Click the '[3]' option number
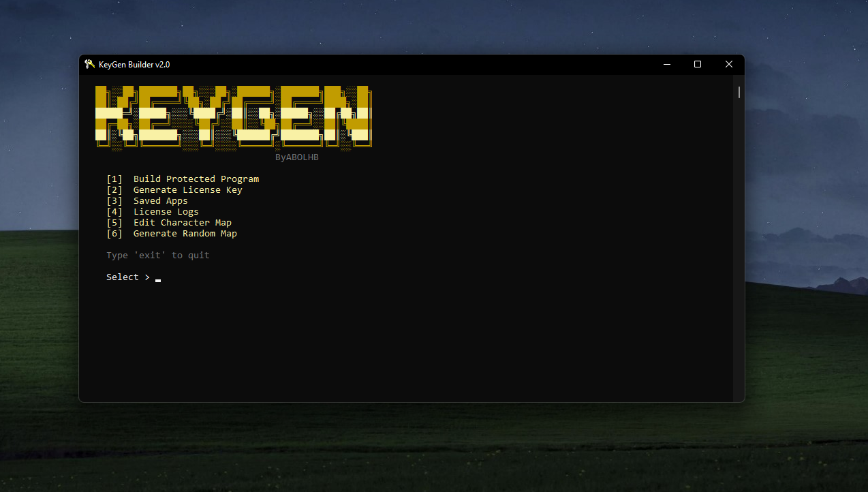 point(114,201)
